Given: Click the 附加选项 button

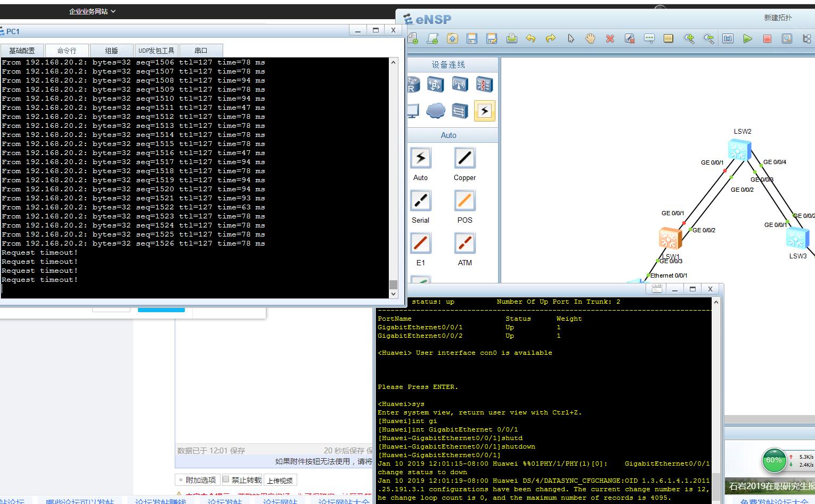Looking at the screenshot, I should [197, 480].
